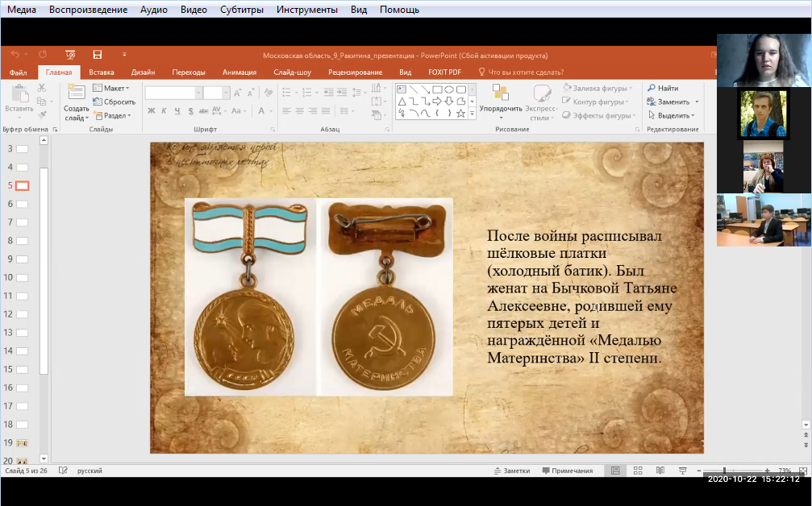Toggle right text alignment
Screen dimensions: 812x506
(313, 110)
